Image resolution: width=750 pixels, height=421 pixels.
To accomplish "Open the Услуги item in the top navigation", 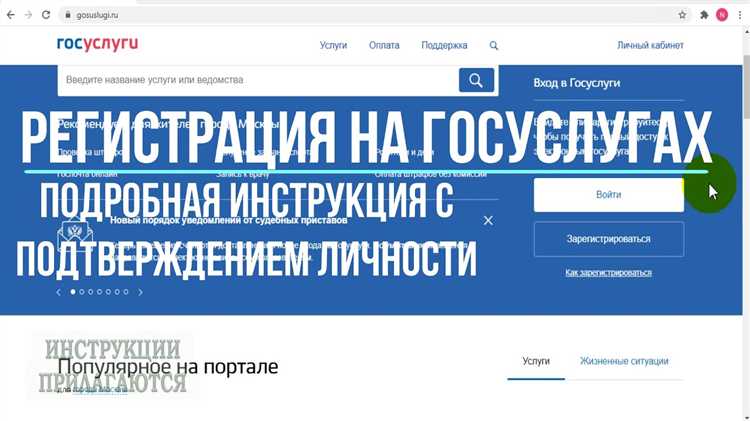I will (x=333, y=45).
